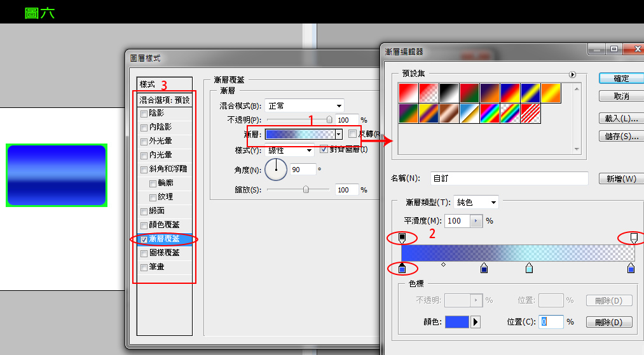The width and height of the screenshot is (644, 355).
Task: Click the angle dial control
Action: tap(275, 169)
